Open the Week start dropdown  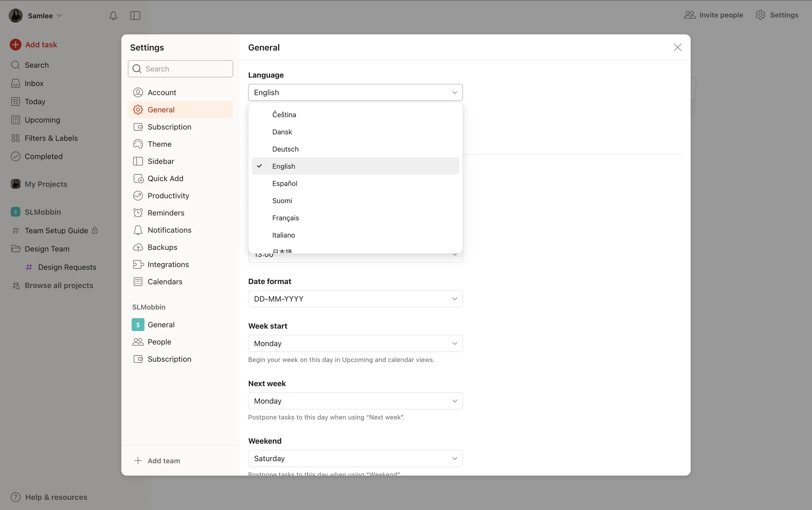[355, 343]
